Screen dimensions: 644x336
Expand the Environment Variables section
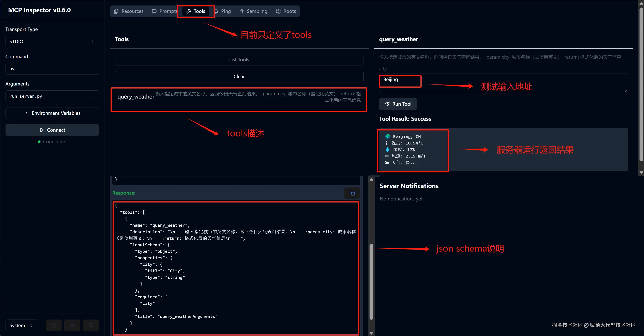[52, 113]
